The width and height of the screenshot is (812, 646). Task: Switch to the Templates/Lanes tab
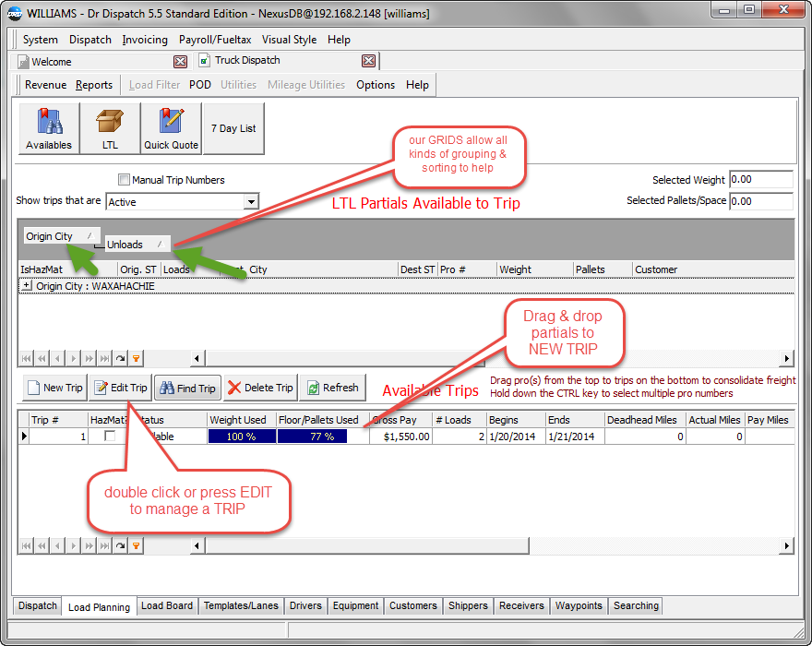tap(241, 605)
